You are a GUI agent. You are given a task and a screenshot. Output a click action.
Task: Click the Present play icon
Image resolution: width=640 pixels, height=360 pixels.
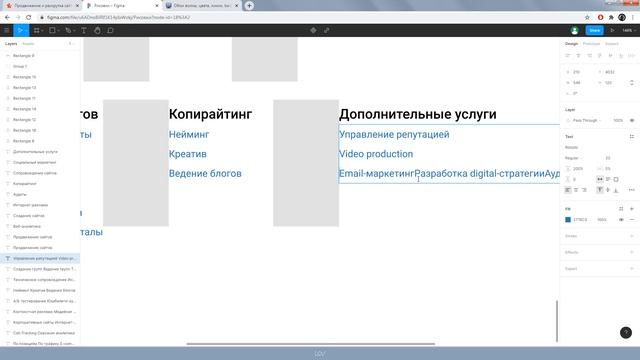point(612,30)
